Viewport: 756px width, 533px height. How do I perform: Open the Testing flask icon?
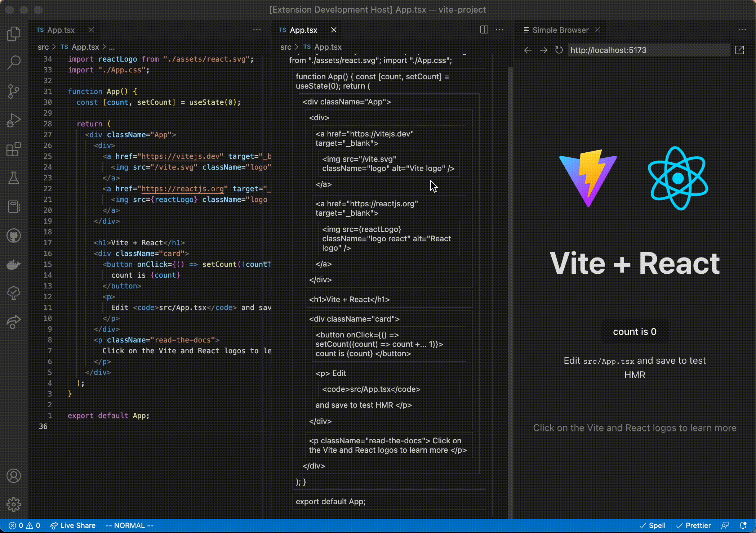point(14,178)
